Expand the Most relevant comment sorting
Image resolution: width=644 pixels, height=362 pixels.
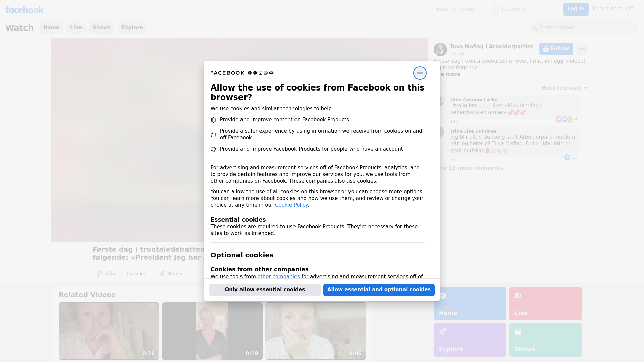[x=564, y=88]
